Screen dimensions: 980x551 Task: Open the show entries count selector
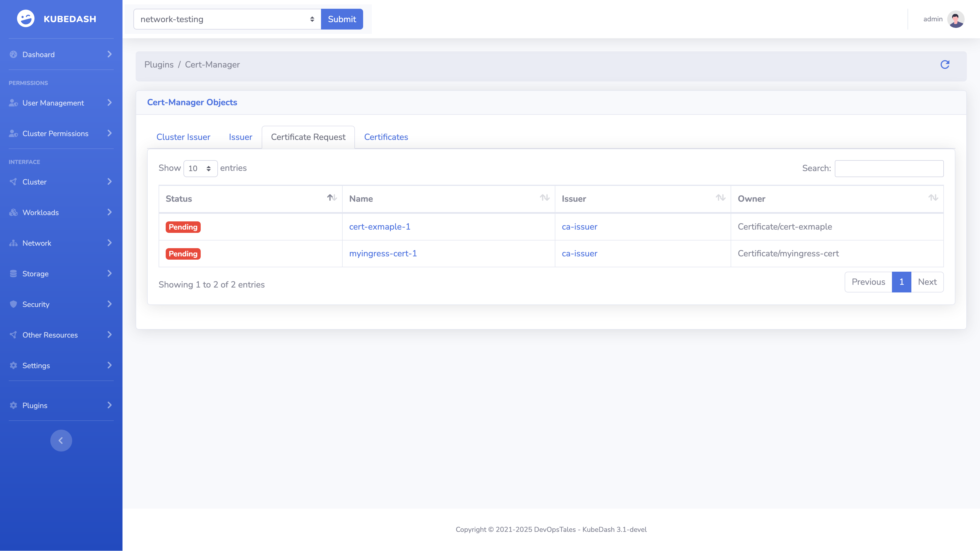[x=200, y=168]
